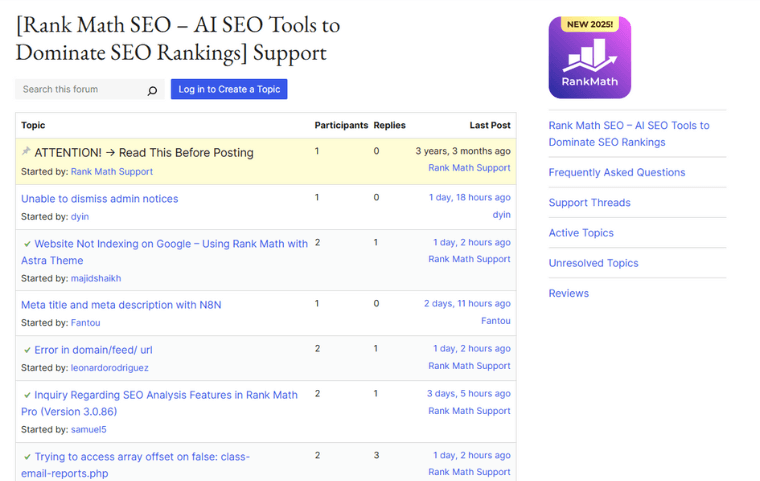Open Meta title and meta description with N8N
This screenshot has height=481, width=760.
(x=121, y=305)
